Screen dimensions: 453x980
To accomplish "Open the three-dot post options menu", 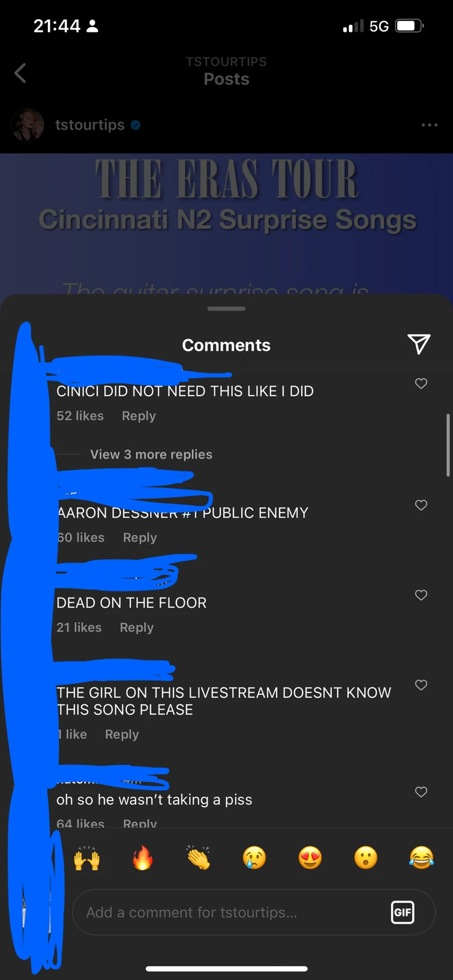I will 430,125.
